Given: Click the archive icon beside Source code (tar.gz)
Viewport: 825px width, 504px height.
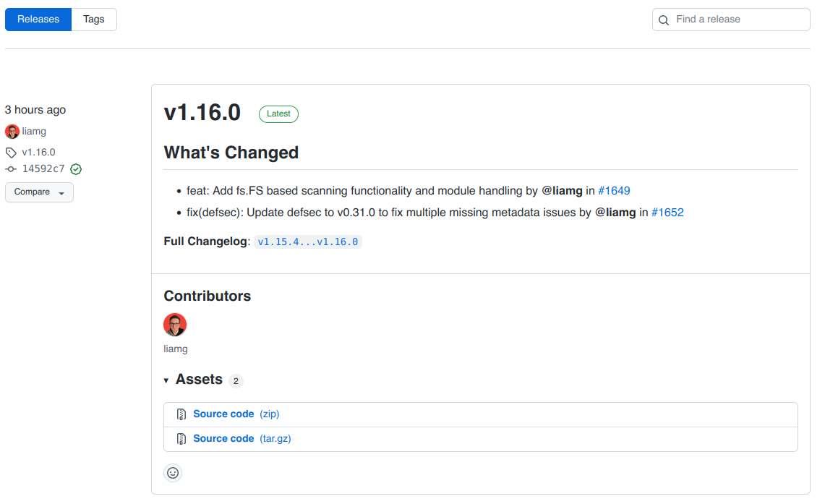Looking at the screenshot, I should coord(181,438).
